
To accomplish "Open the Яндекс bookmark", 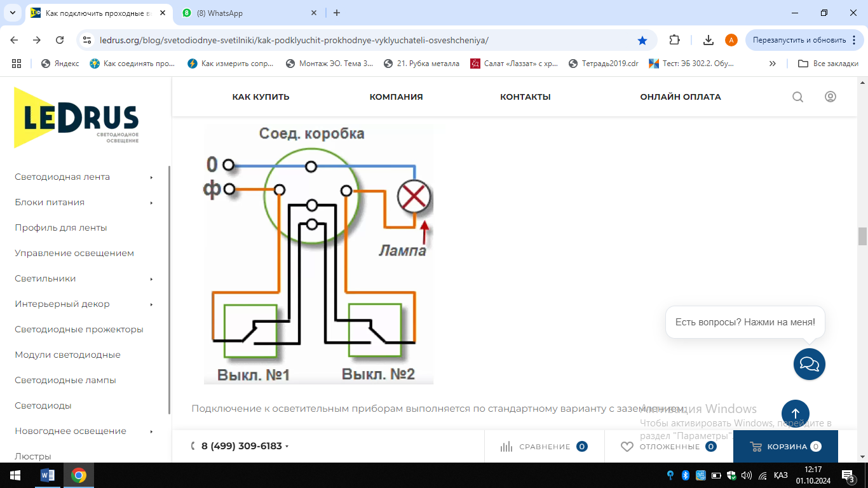I will pos(60,64).
